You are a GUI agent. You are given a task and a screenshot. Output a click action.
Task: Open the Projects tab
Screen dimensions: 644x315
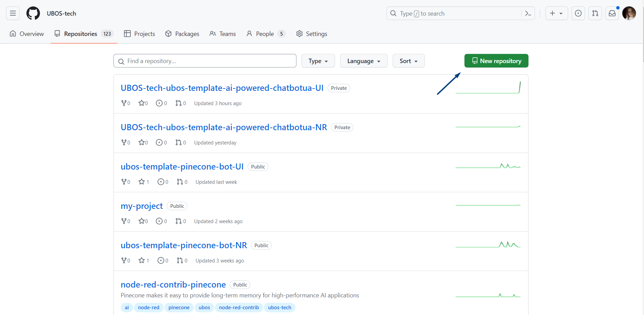(x=140, y=34)
